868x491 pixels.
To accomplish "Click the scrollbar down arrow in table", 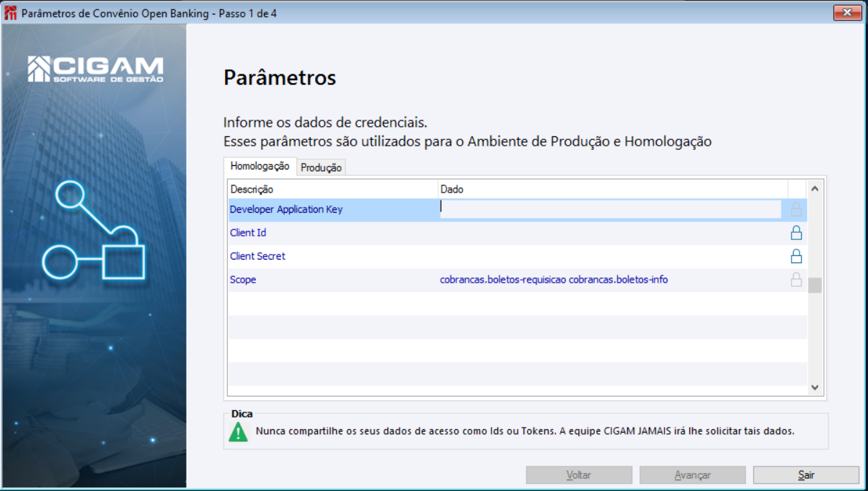I will (x=815, y=387).
